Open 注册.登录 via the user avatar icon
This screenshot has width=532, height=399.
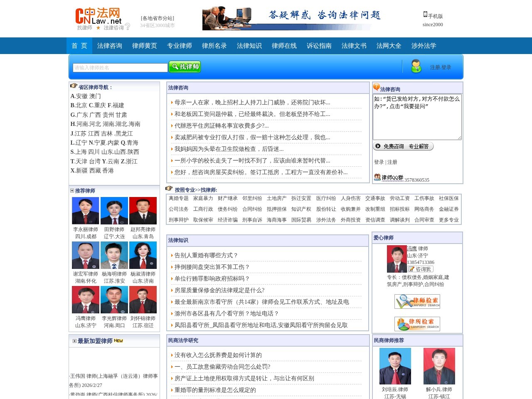click(416, 66)
